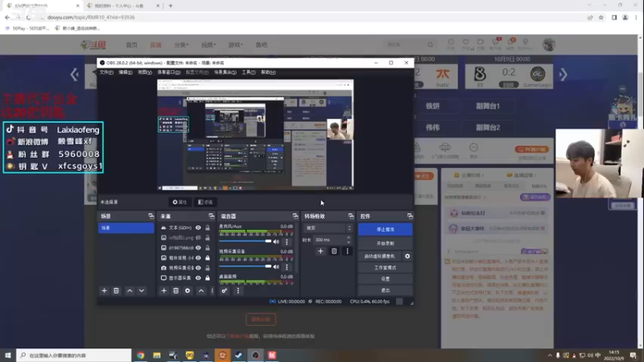
Task: Toggle lock on lxf贴图2.png source
Action: (208, 237)
